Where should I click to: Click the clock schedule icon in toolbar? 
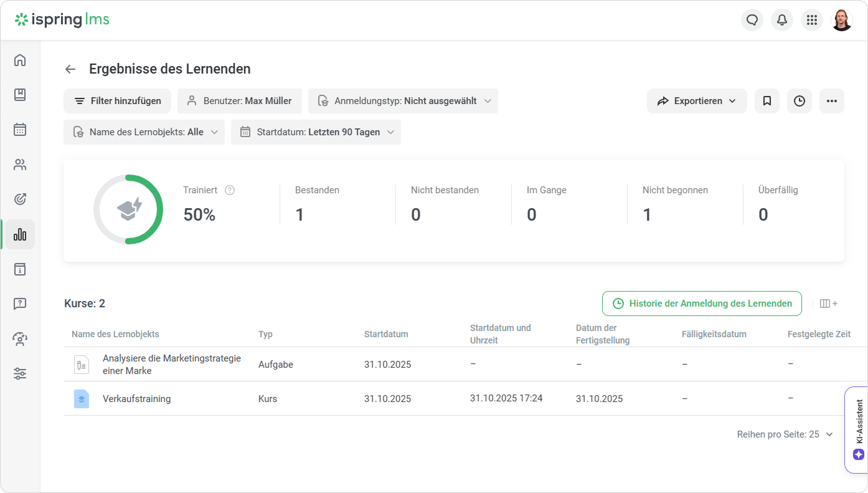pos(800,101)
